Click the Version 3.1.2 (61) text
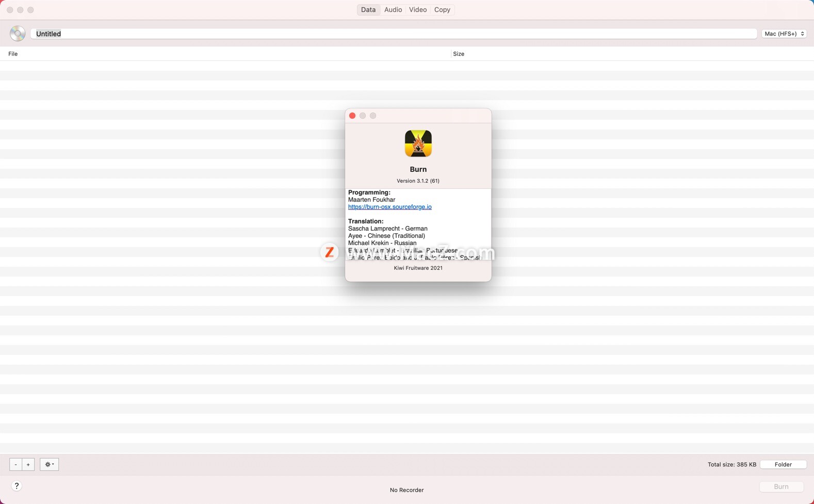The width and height of the screenshot is (814, 504). coord(418,181)
